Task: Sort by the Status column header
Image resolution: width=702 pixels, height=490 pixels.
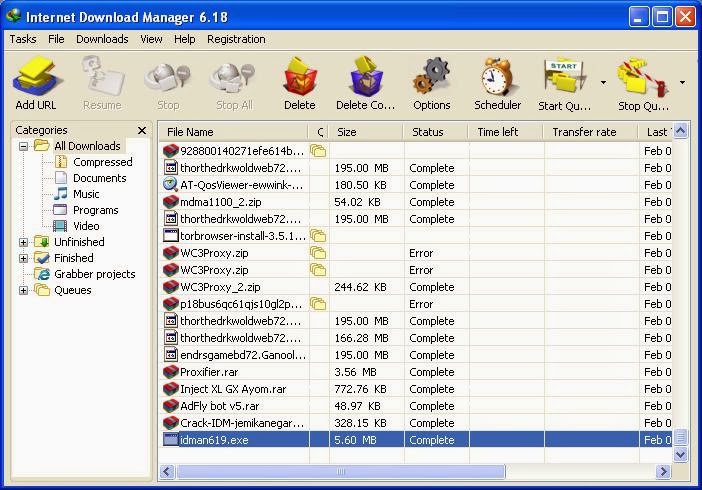Action: tap(435, 132)
